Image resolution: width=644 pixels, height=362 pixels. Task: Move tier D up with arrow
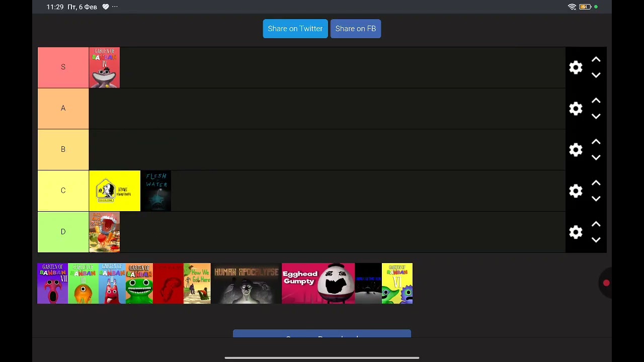tap(596, 225)
